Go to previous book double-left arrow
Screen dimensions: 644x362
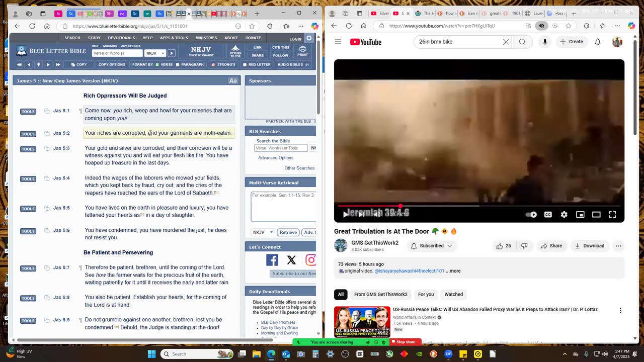point(19,64)
